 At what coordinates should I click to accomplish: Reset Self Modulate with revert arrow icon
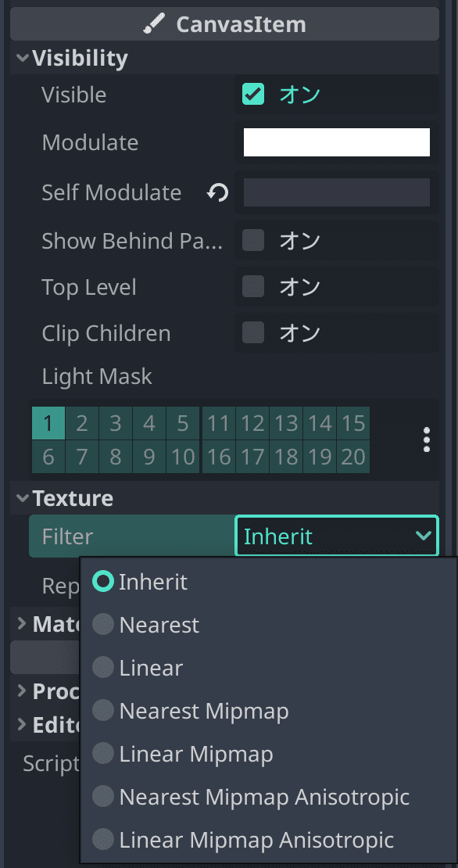click(x=218, y=192)
